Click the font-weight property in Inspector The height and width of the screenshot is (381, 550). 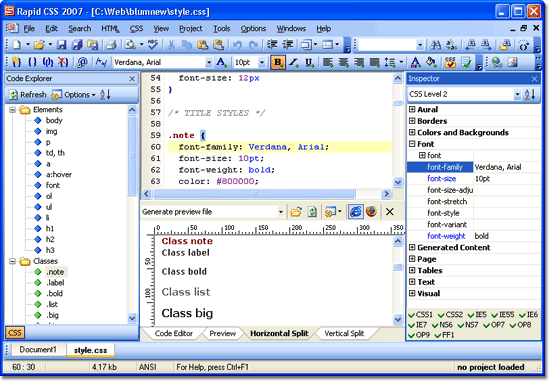point(446,236)
